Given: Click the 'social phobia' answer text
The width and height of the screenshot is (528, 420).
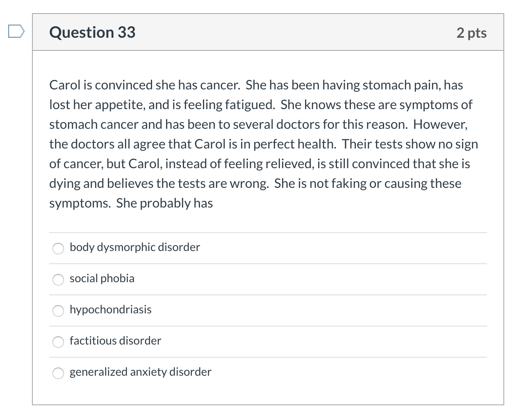Looking at the screenshot, I should point(102,278).
